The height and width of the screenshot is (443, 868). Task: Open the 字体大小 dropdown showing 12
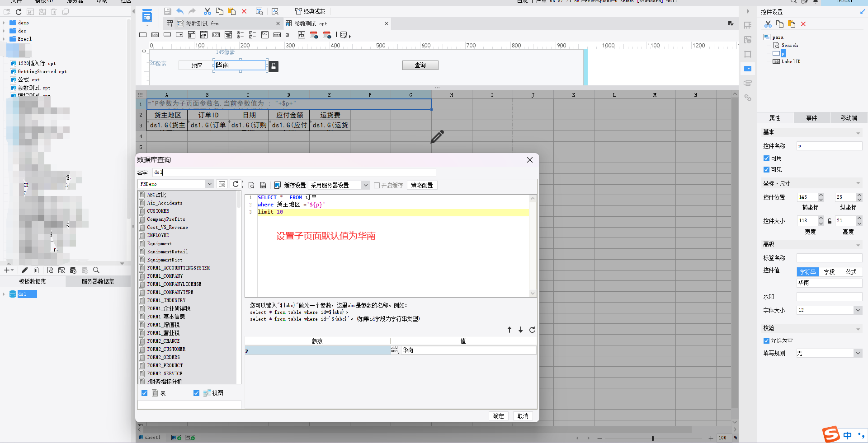tap(858, 310)
